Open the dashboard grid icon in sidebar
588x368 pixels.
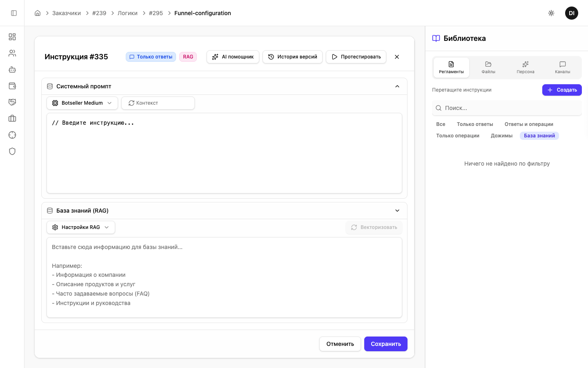(12, 37)
